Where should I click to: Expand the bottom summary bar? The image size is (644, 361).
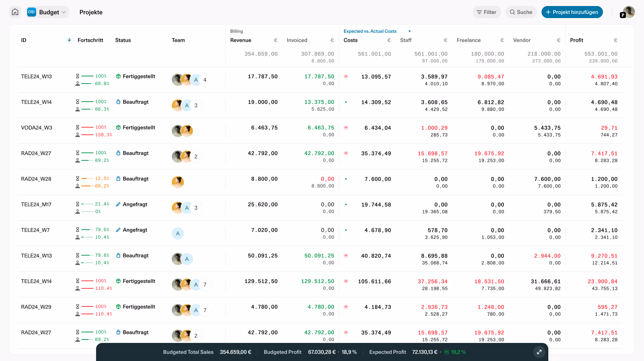coord(539,352)
